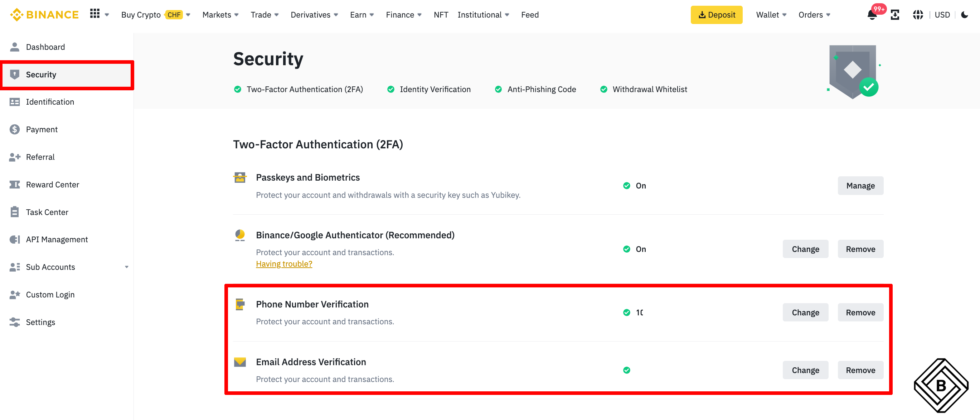This screenshot has width=980, height=420.
Task: Click the Deposit button
Action: (x=716, y=15)
